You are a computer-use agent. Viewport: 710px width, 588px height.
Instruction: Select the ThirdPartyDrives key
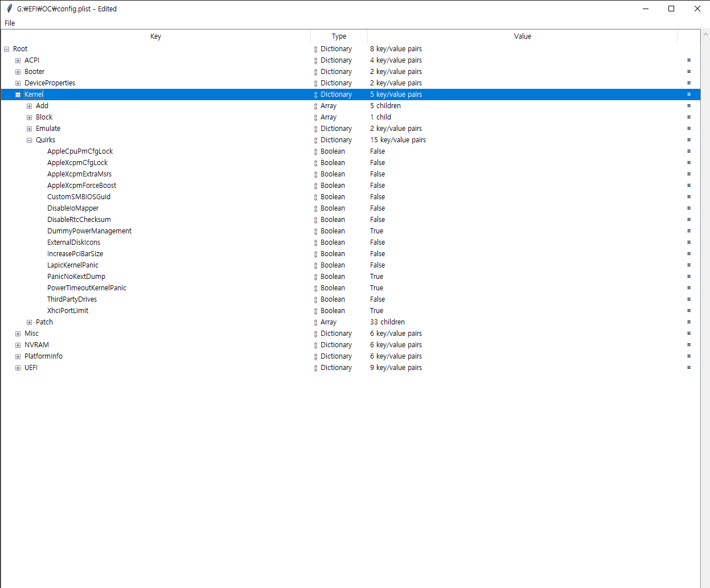pyautogui.click(x=72, y=299)
